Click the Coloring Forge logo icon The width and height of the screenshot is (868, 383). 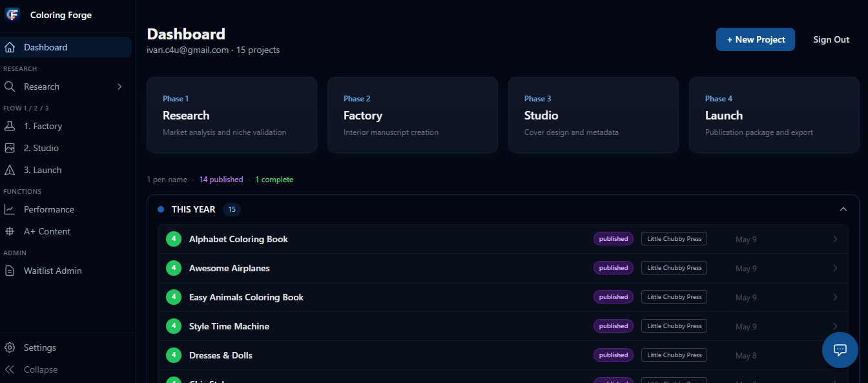click(x=12, y=15)
